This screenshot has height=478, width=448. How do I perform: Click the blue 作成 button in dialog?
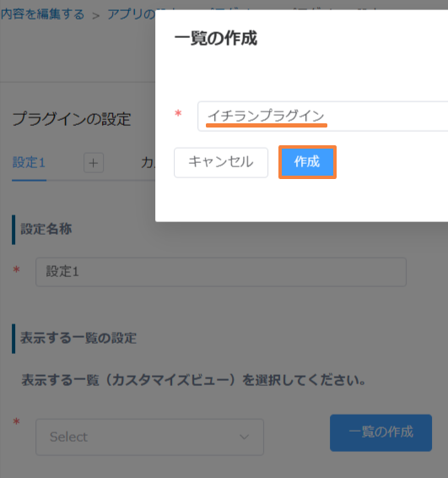point(307,162)
